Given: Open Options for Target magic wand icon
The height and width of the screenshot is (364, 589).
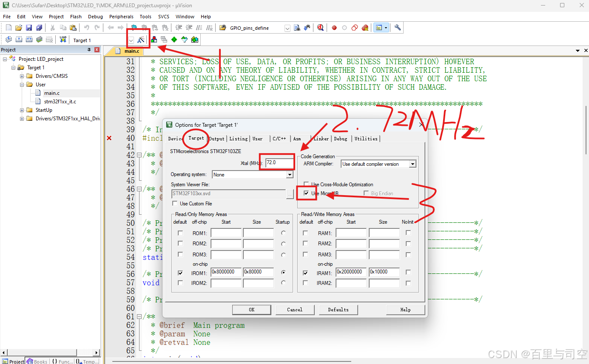Looking at the screenshot, I should (x=142, y=40).
